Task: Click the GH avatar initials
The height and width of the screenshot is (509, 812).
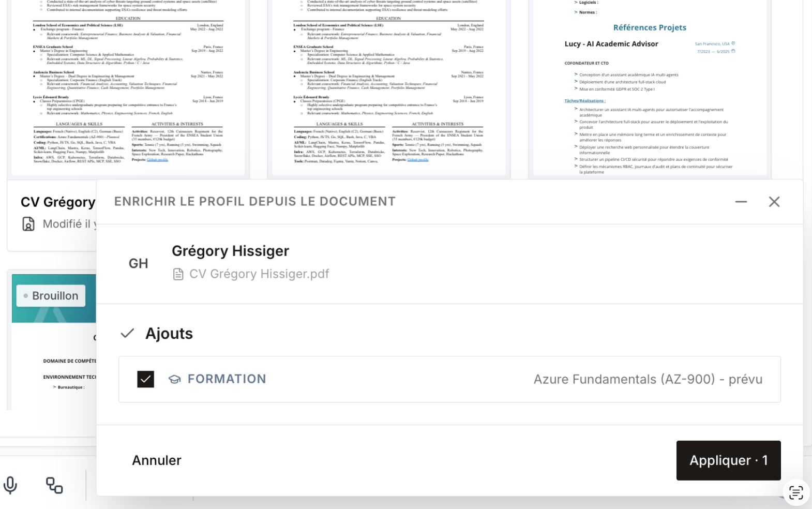Action: pos(139,263)
